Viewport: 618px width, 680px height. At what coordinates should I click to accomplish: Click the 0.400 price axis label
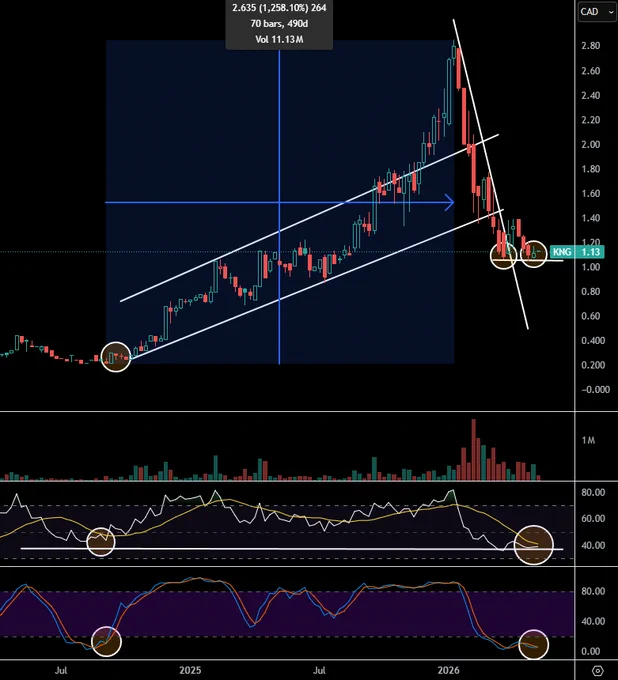click(x=593, y=341)
